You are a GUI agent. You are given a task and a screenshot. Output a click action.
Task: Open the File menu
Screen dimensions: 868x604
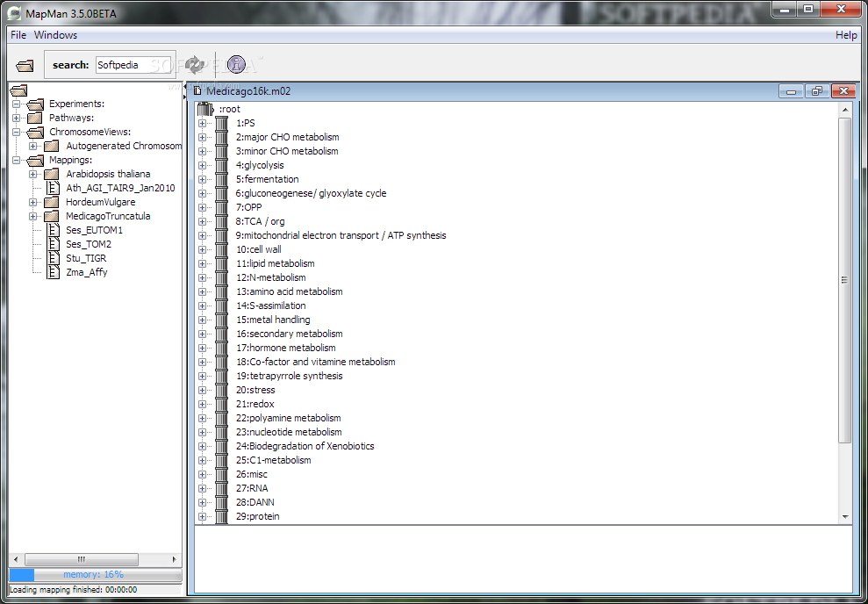[x=18, y=35]
